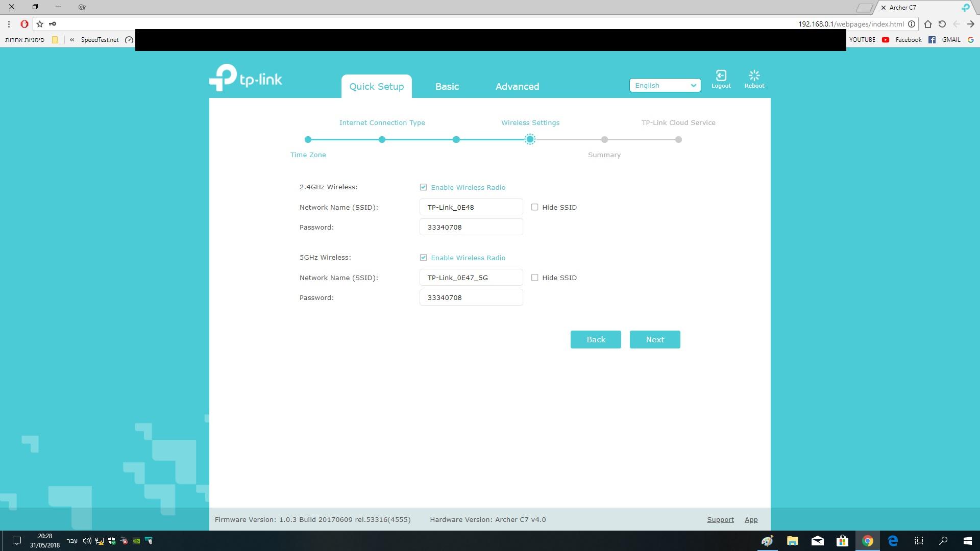Screen dimensions: 980x551
Task: Open the YOUTUBE bookmark
Action: (869, 40)
